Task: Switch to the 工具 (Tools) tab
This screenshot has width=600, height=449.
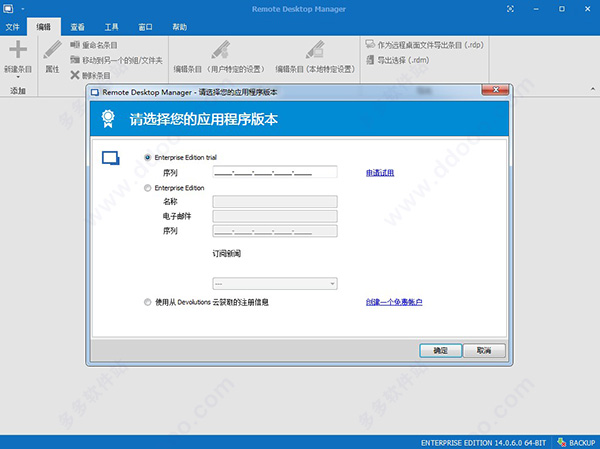Action: (x=111, y=27)
